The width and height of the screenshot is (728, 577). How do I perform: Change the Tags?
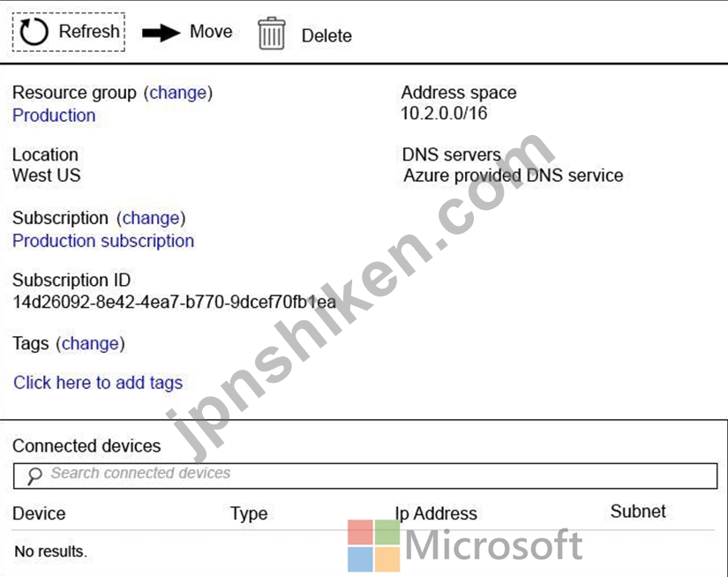(91, 343)
